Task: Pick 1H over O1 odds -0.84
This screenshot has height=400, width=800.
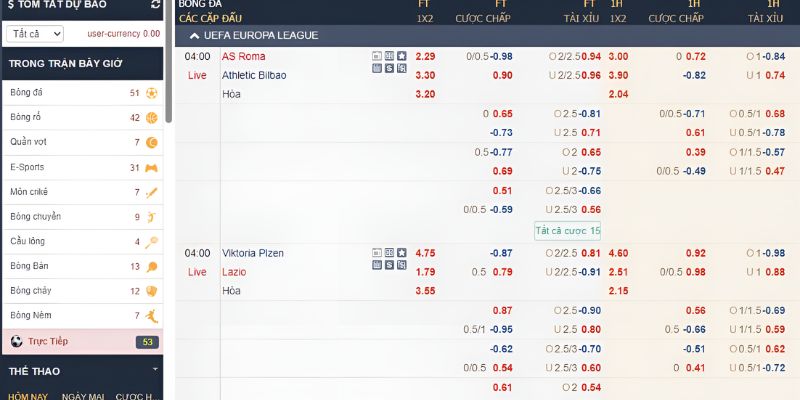Action: point(774,56)
